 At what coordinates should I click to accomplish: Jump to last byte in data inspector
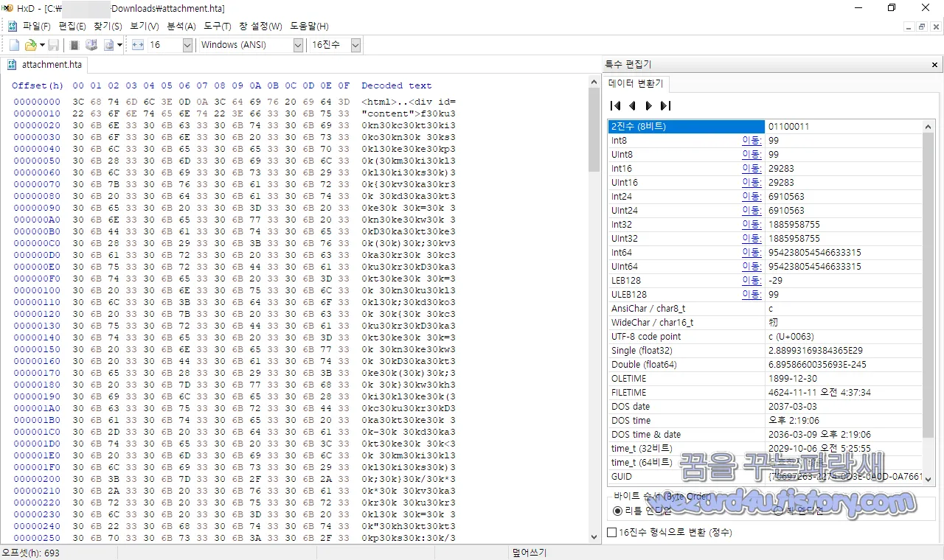coord(665,105)
